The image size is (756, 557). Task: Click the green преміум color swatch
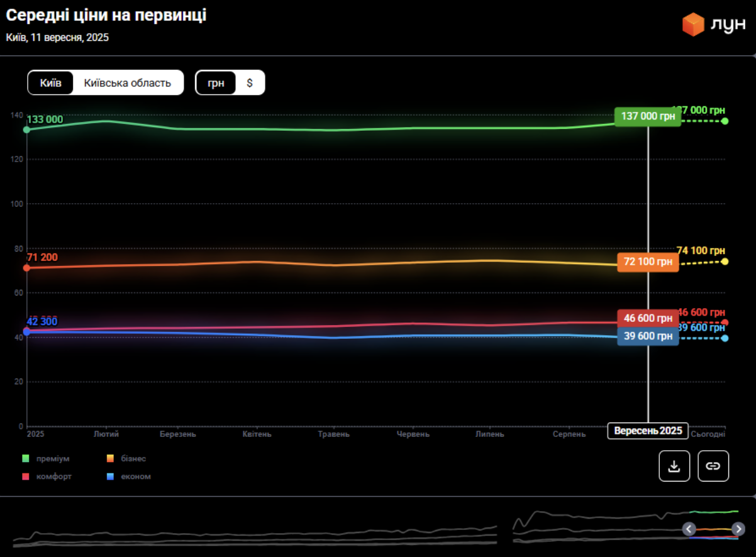[x=26, y=458]
